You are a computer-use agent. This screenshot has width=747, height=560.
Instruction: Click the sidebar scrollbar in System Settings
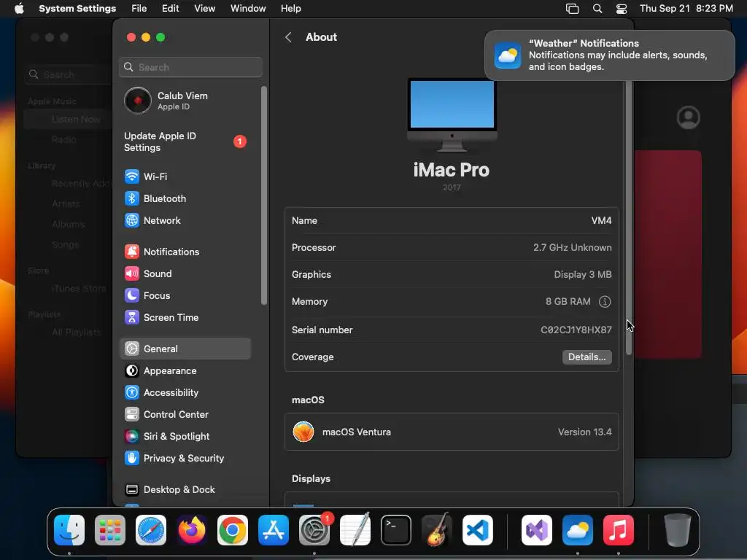264,195
